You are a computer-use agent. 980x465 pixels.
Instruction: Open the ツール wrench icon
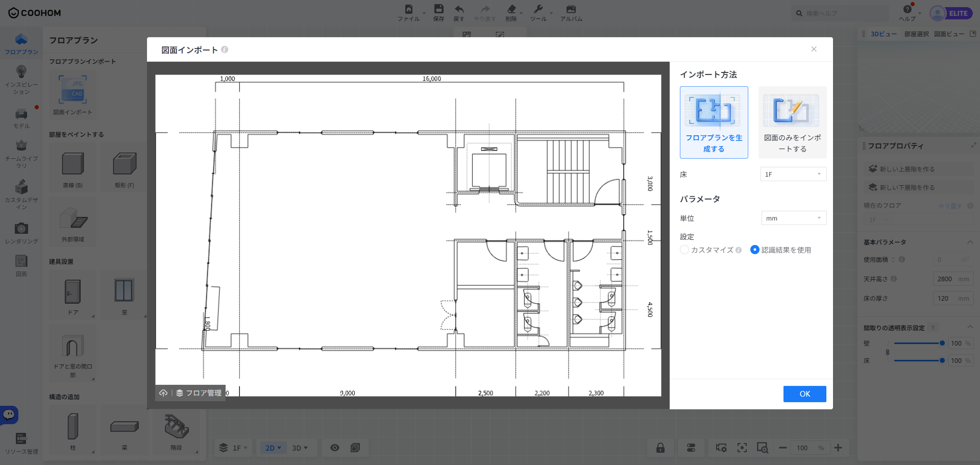(538, 9)
